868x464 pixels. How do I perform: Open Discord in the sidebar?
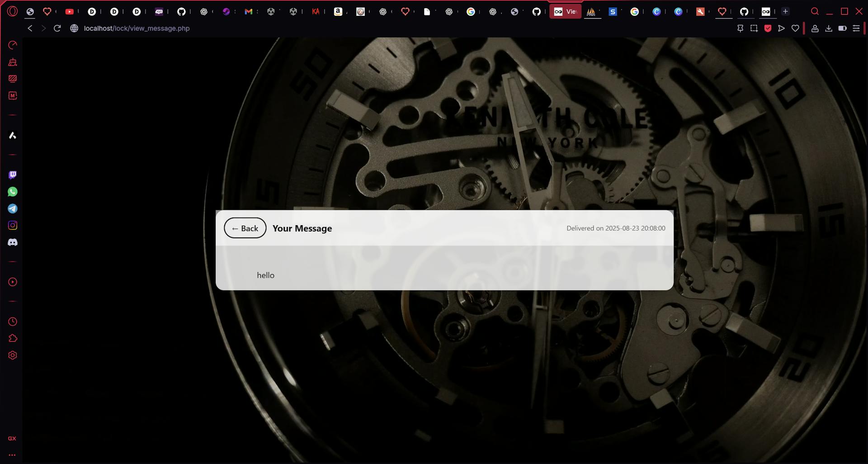tap(13, 242)
